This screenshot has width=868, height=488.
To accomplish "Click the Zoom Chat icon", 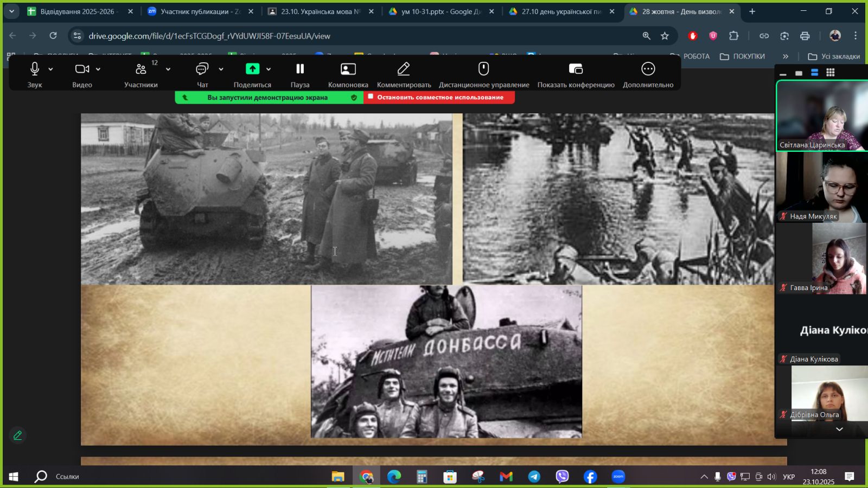I will coord(202,69).
